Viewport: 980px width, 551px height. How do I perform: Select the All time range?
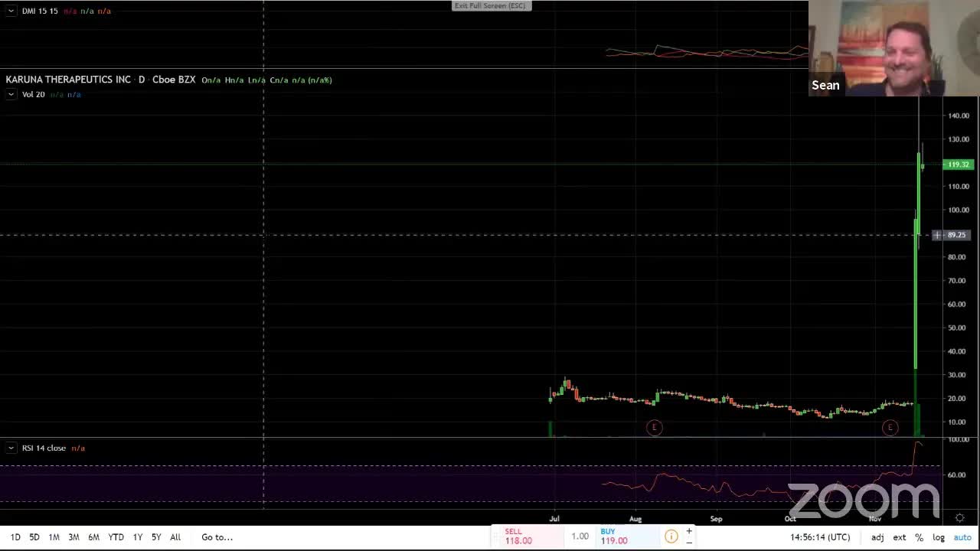[x=175, y=537]
